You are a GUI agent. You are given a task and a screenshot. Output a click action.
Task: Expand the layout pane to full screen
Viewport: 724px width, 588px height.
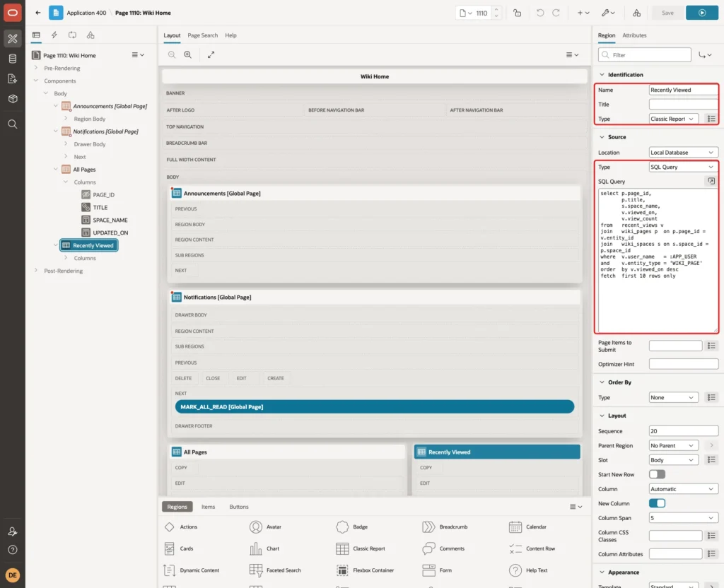211,54
